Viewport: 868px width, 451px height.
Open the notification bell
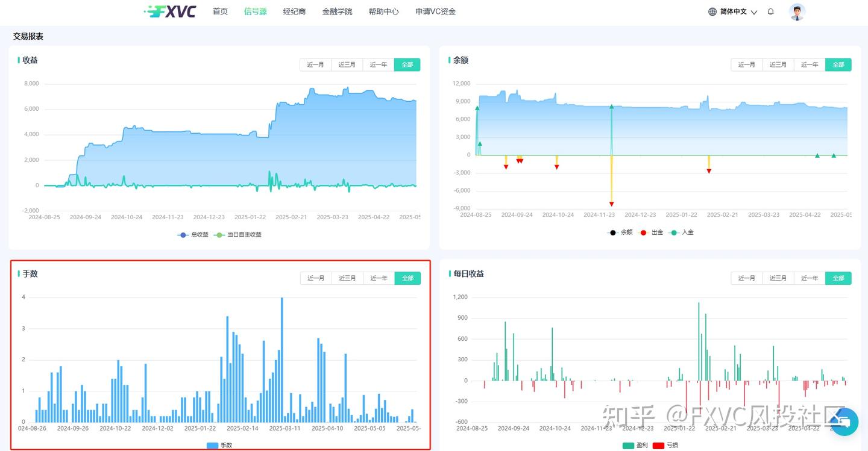(770, 11)
